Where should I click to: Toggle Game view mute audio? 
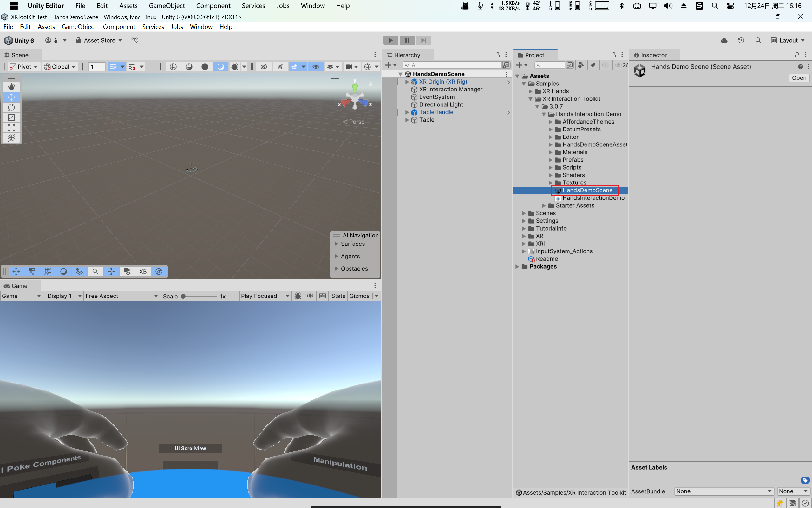click(x=310, y=296)
